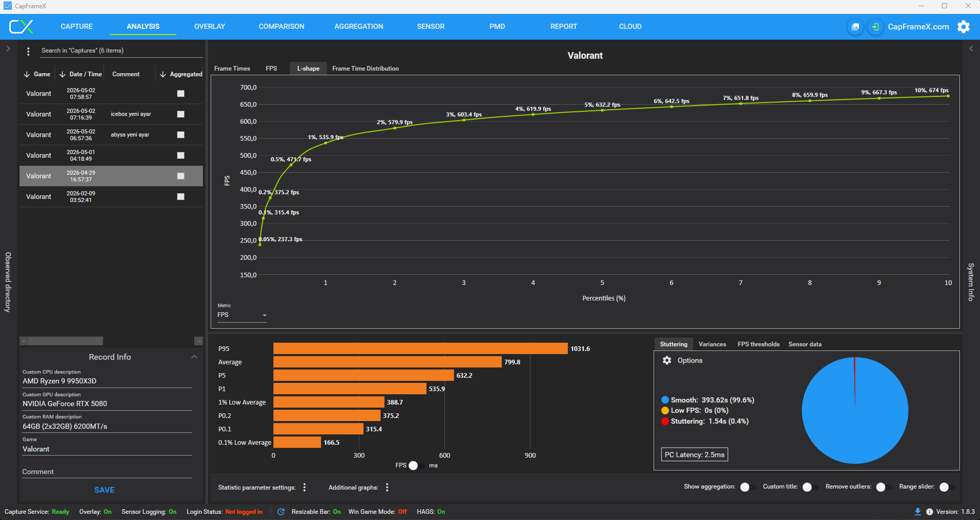This screenshot has height=520, width=980.
Task: Open the three-dot menu beside Captures search
Action: tap(28, 51)
